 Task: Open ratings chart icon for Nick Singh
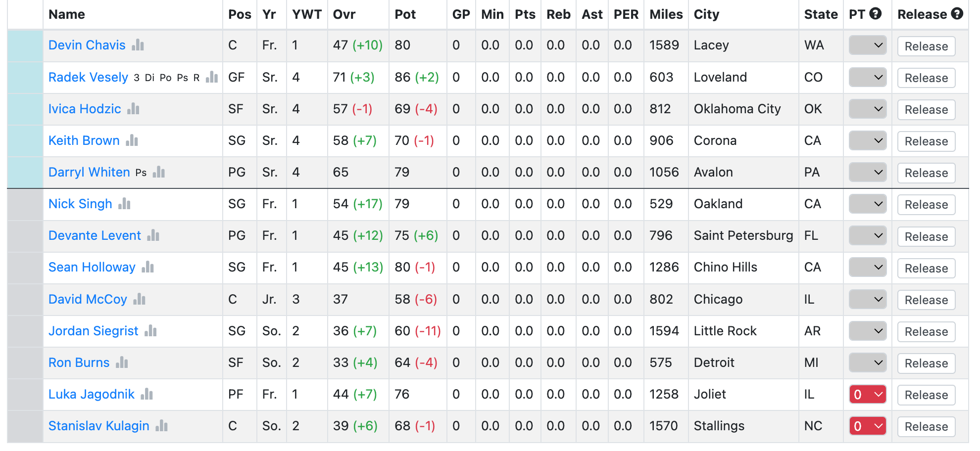(x=124, y=203)
